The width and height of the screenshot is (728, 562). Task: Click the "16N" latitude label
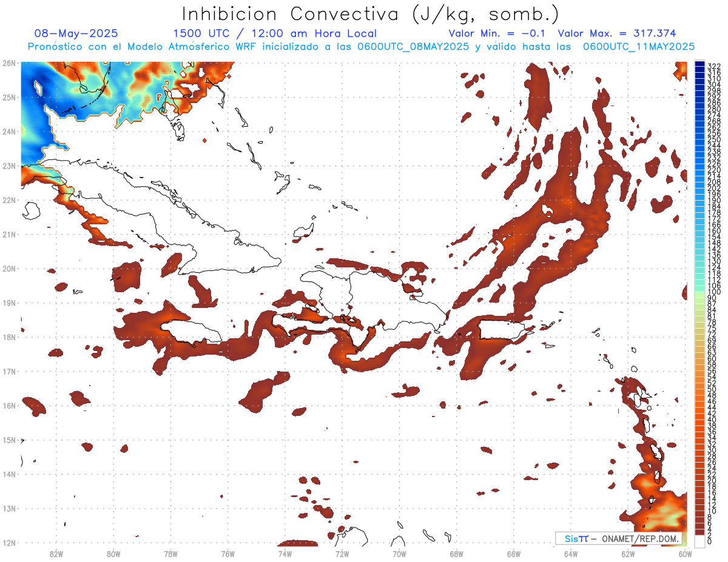click(x=8, y=406)
